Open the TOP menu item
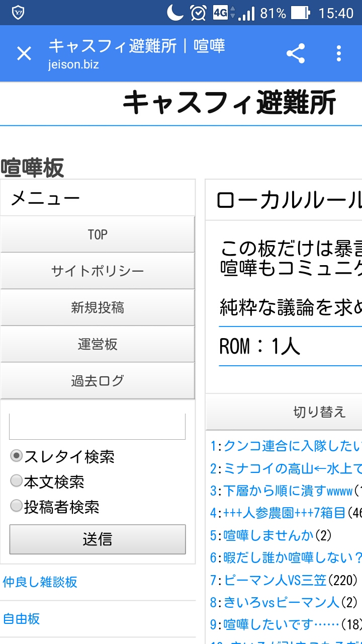Viewport: 362px width, 644px height. (98, 234)
